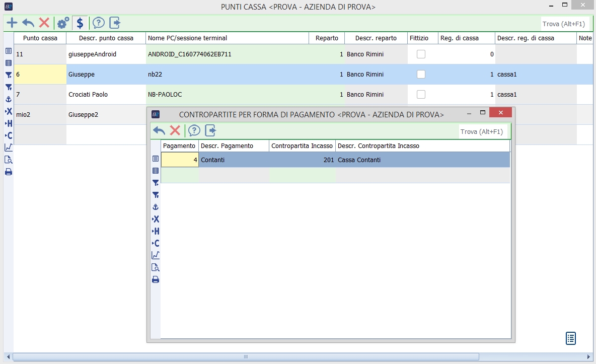The width and height of the screenshot is (596, 364).
Task: Click the funnel-with-small-funnel icon in Contropartite sidebar
Action: [156, 195]
